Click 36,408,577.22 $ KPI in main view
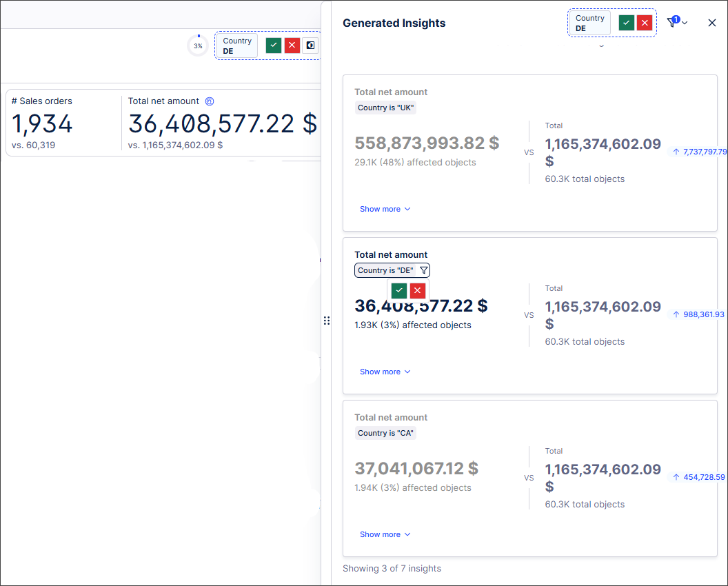This screenshot has height=586, width=728. [x=223, y=124]
